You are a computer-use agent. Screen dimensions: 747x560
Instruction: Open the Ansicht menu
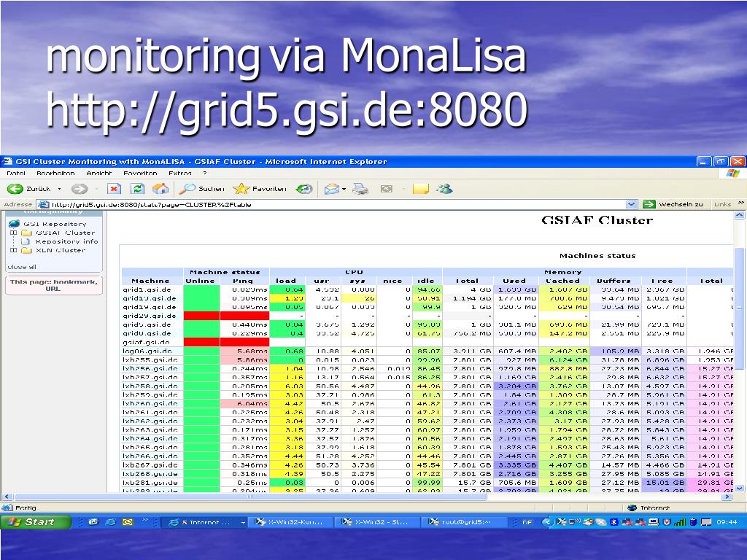(x=99, y=174)
